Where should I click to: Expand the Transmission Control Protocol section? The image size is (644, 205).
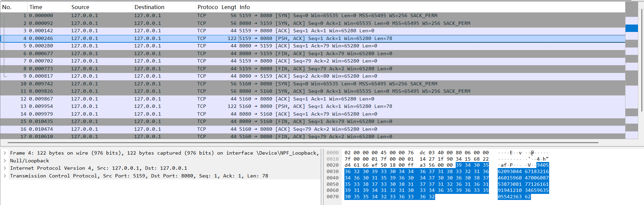[5, 176]
